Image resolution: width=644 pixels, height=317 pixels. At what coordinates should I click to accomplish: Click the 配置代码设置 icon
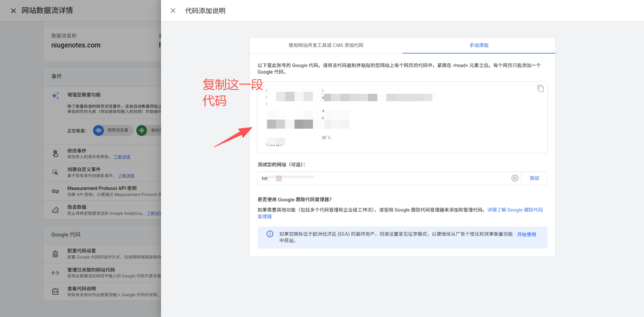click(x=56, y=254)
